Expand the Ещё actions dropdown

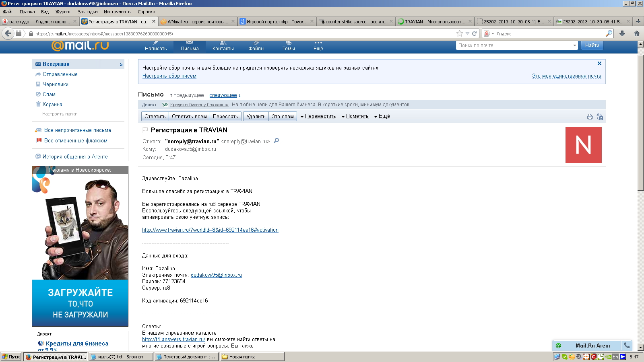(382, 116)
